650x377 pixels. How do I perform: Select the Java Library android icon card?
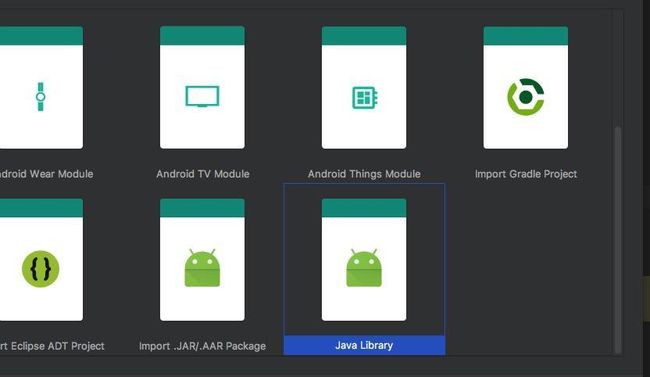tap(364, 260)
